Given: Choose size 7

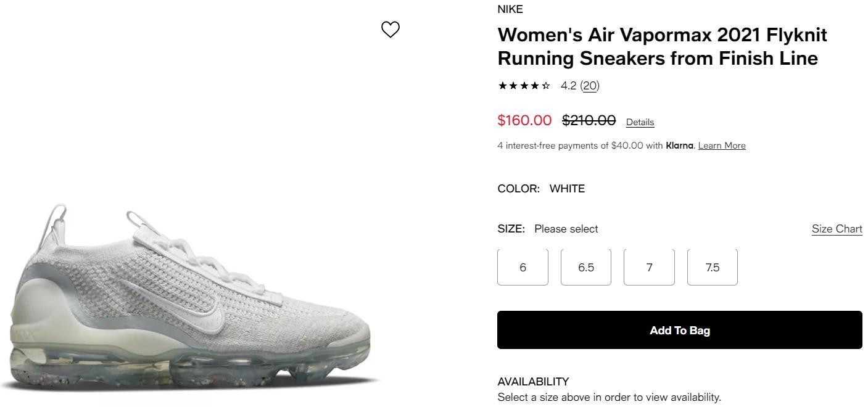Looking at the screenshot, I should (649, 267).
